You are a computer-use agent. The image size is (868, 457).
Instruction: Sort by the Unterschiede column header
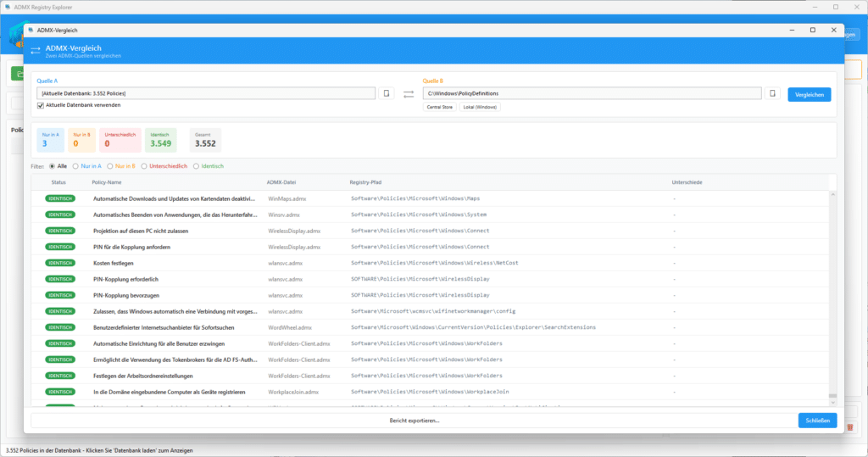click(x=687, y=182)
